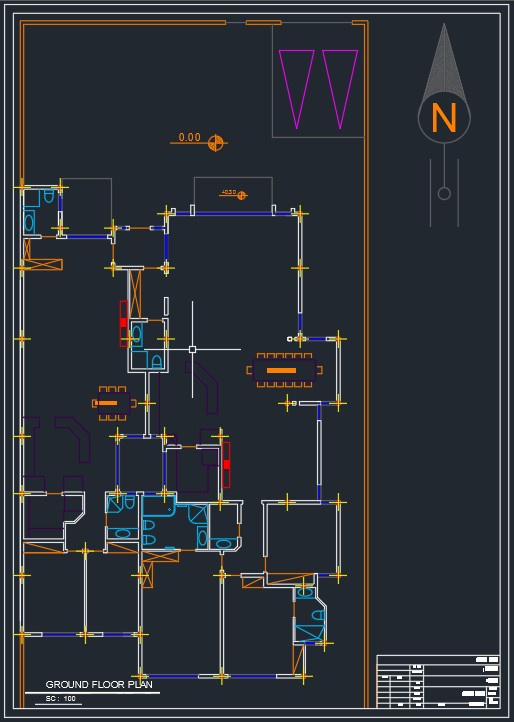
Task: Click the small six-chair dining table
Action: click(x=114, y=403)
